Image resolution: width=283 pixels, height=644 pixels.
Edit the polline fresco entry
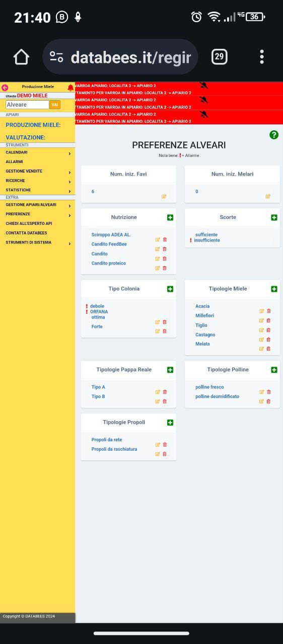(x=262, y=392)
